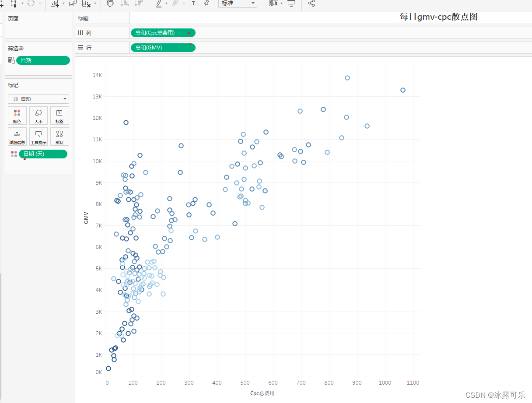Click the GMV vertical axis title
Viewport: 532px width, 403px height.
point(86,218)
